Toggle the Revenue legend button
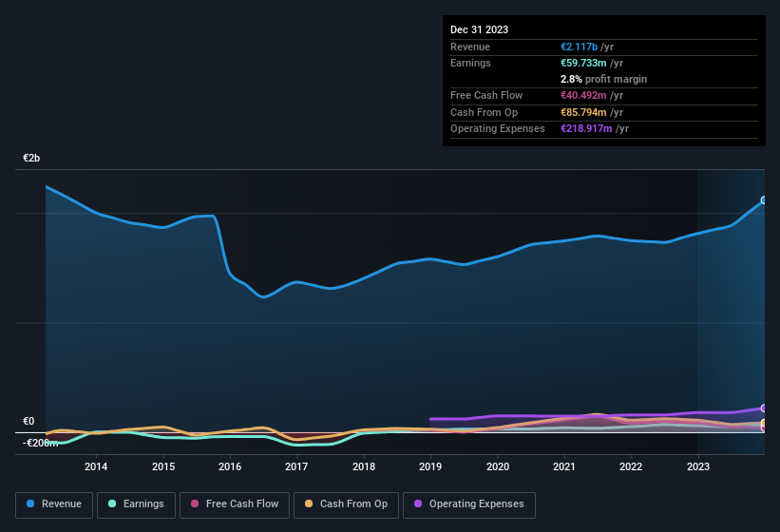The image size is (780, 532). [x=54, y=505]
